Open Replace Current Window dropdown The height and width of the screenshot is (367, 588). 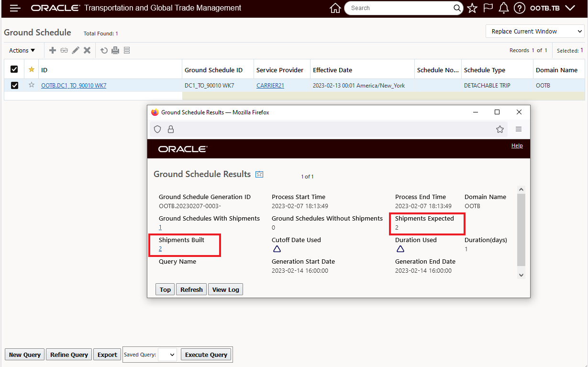(x=535, y=32)
